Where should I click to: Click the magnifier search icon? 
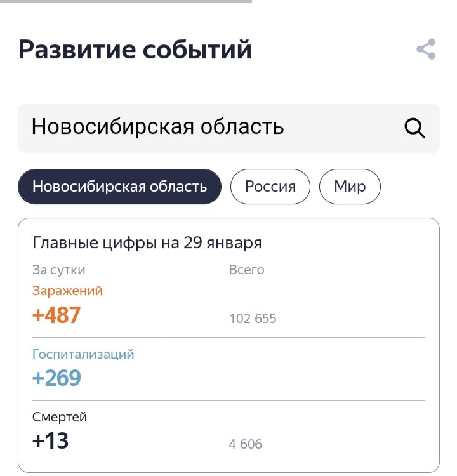click(414, 128)
